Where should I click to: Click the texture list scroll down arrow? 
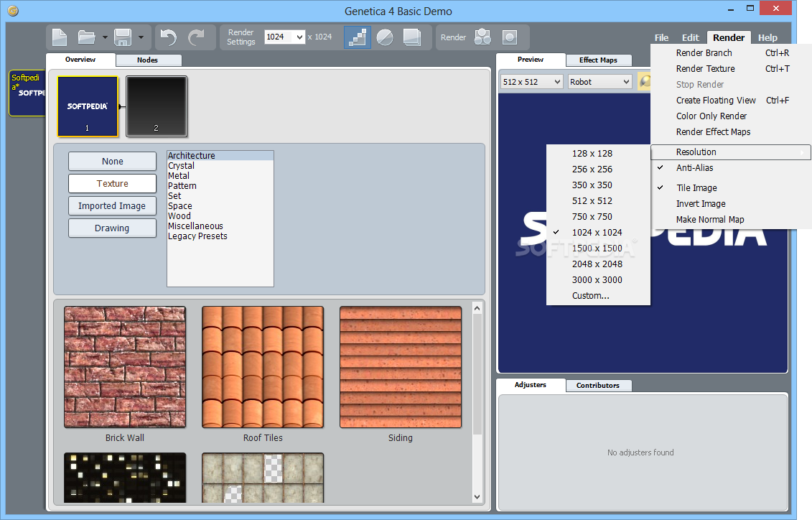point(477,497)
